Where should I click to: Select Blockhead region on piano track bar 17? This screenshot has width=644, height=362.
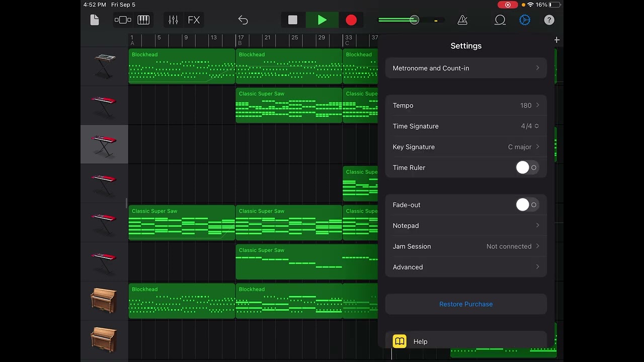289,301
